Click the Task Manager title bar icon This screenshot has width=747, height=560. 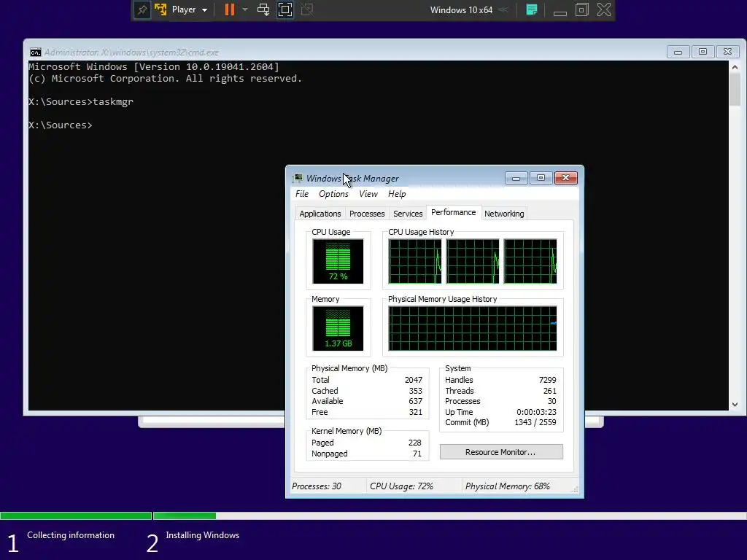tap(298, 178)
